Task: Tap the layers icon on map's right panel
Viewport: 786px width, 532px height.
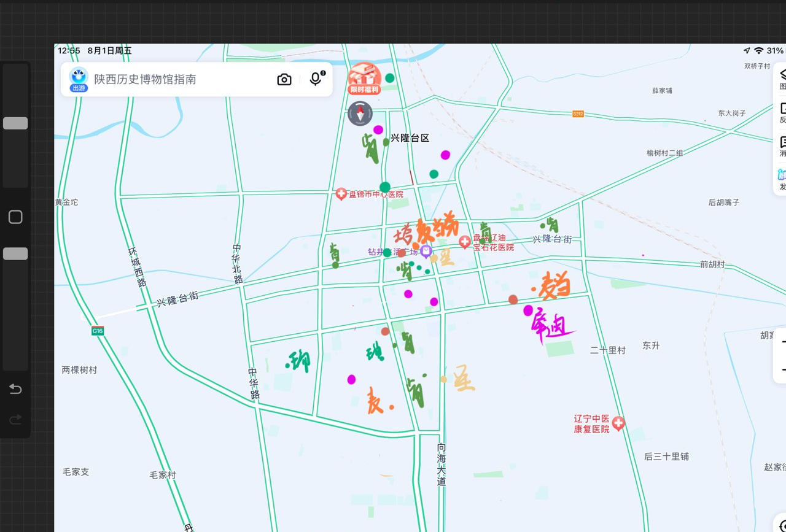Action: [782, 75]
